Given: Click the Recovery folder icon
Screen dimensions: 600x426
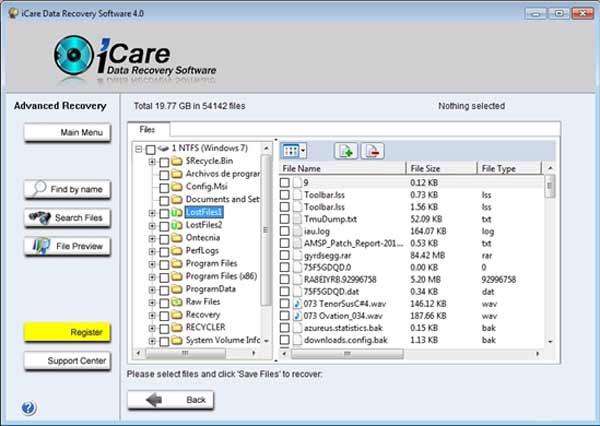Looking at the screenshot, I should point(176,315).
